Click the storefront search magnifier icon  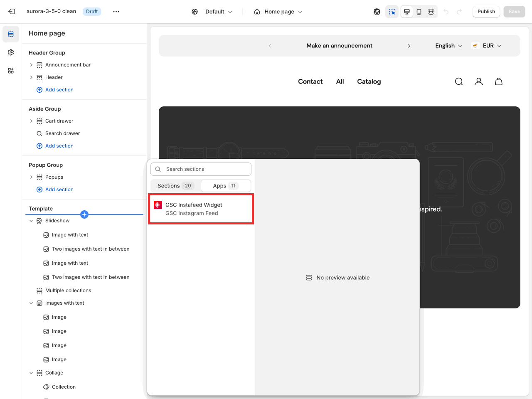[459, 81]
